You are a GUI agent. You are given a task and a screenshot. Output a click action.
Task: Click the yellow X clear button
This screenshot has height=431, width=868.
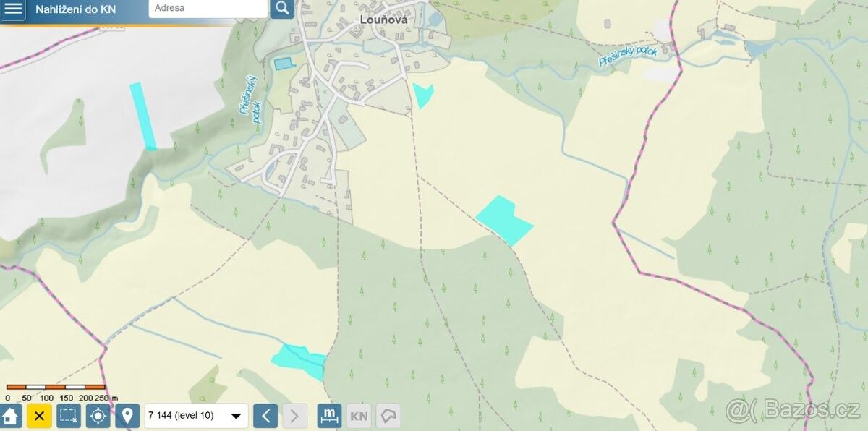(x=39, y=416)
